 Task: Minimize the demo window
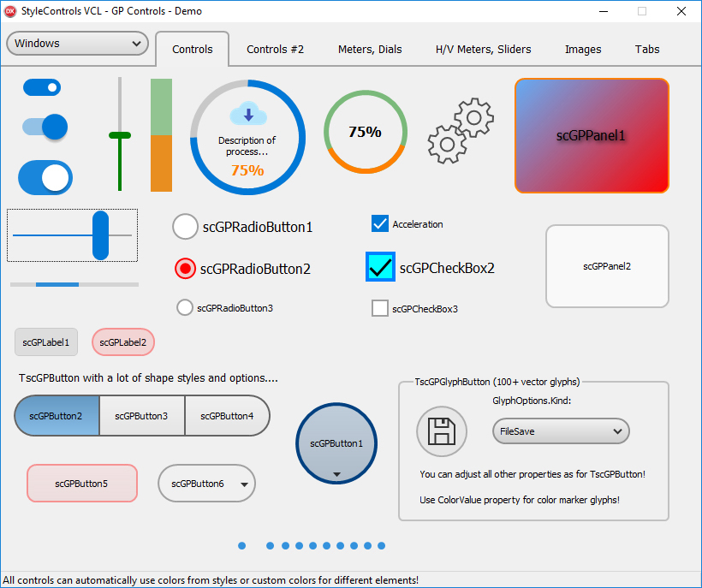pyautogui.click(x=604, y=11)
